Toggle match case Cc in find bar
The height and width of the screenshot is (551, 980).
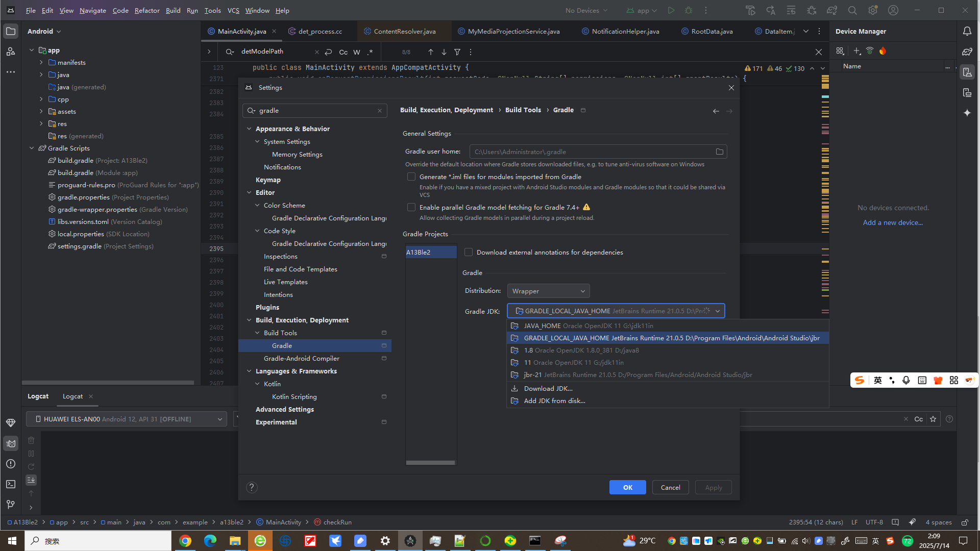pos(344,52)
